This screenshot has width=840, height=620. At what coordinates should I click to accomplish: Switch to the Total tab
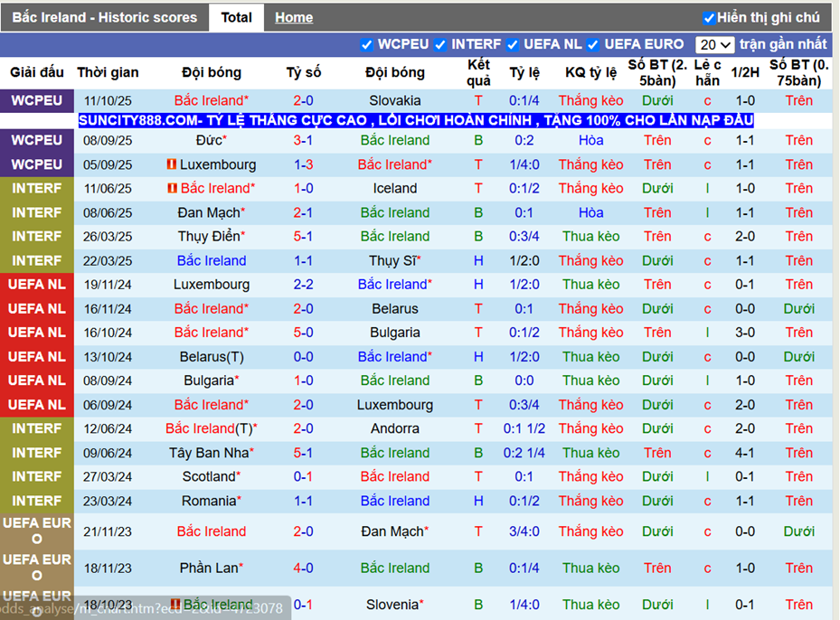236,18
